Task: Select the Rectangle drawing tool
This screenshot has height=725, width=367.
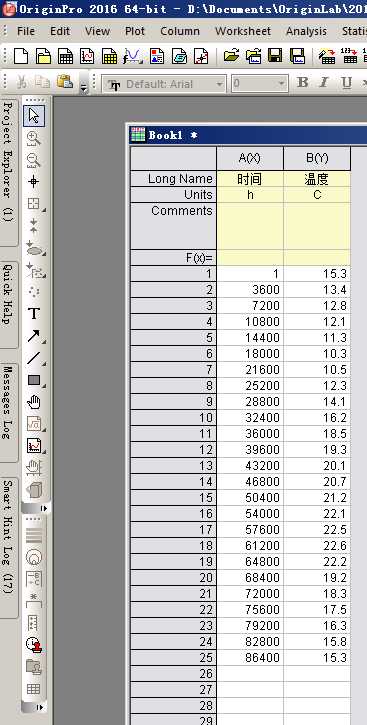Action: click(34, 380)
